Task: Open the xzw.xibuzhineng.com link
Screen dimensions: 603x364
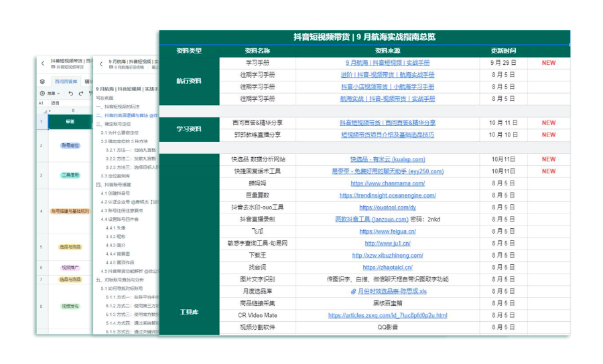Action: pyautogui.click(x=388, y=256)
